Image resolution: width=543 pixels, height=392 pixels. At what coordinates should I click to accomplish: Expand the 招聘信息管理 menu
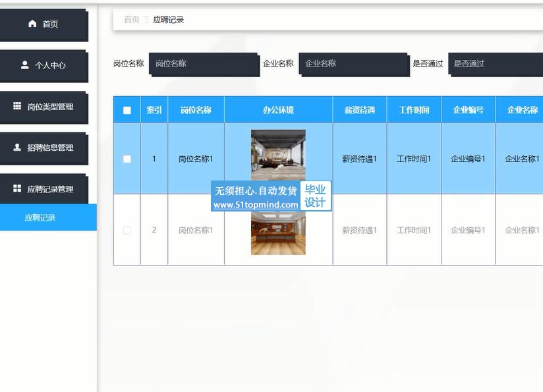coord(43,148)
